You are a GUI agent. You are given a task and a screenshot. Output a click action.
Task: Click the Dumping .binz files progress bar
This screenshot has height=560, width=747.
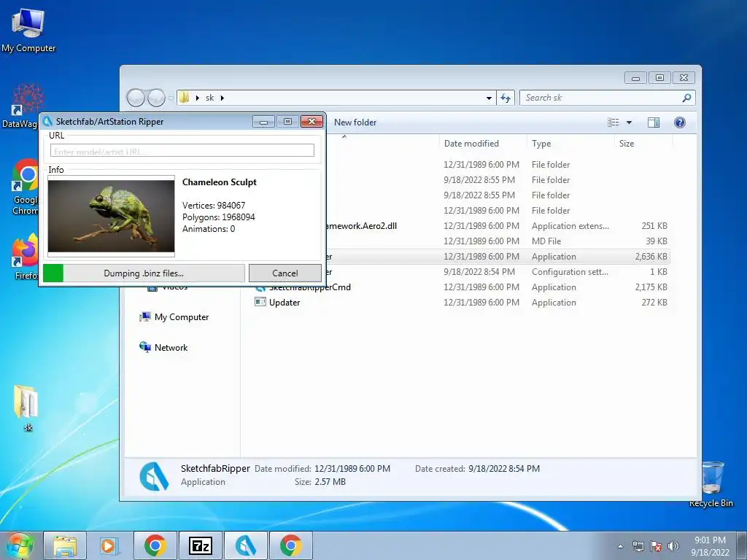144,273
